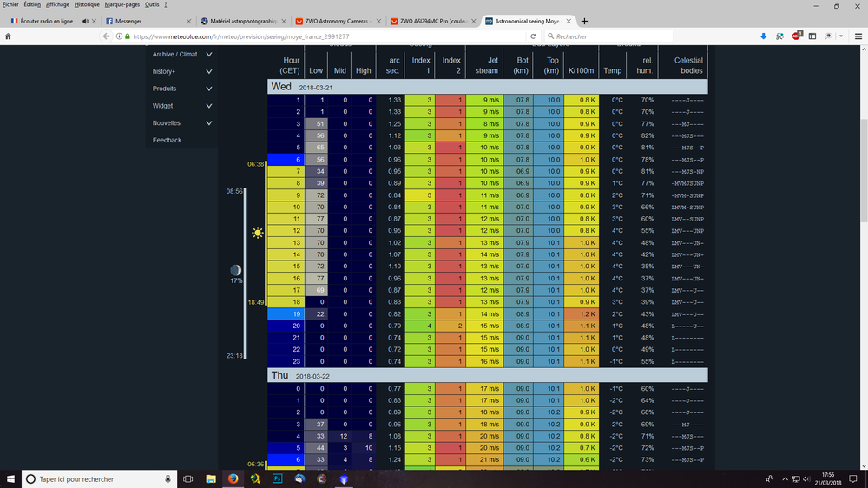Mute the radio tab via speaker icon
The height and width of the screenshot is (488, 868).
point(85,21)
